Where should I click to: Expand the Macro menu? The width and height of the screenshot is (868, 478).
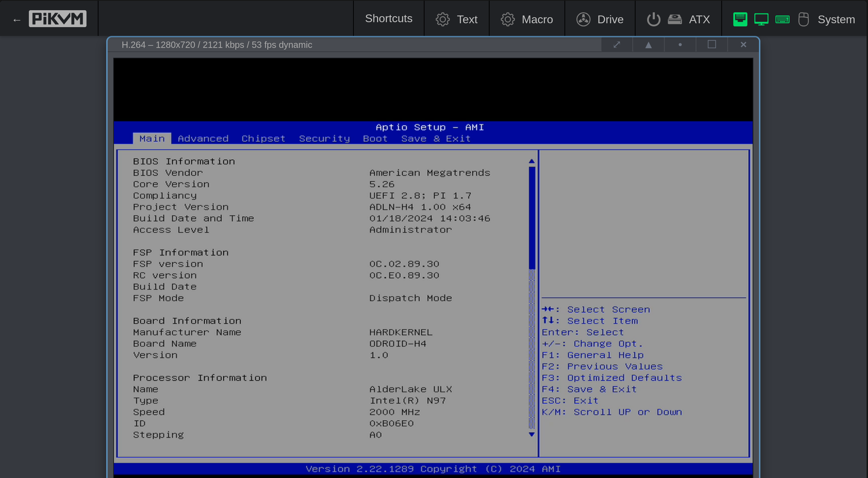pyautogui.click(x=527, y=19)
